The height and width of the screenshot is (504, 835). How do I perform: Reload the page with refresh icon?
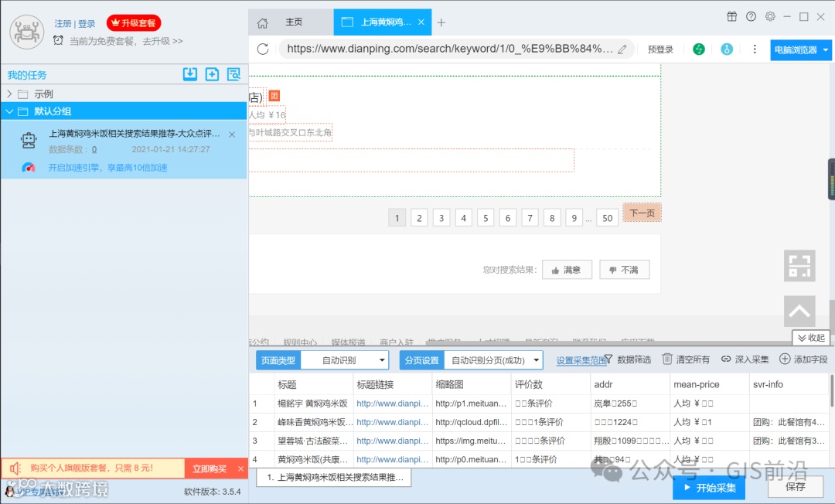pyautogui.click(x=263, y=49)
